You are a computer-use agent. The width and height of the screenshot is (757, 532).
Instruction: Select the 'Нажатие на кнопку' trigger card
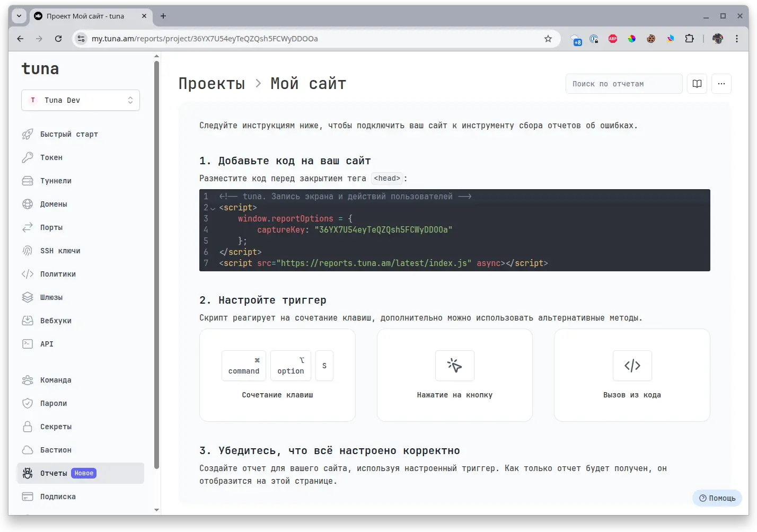(454, 375)
